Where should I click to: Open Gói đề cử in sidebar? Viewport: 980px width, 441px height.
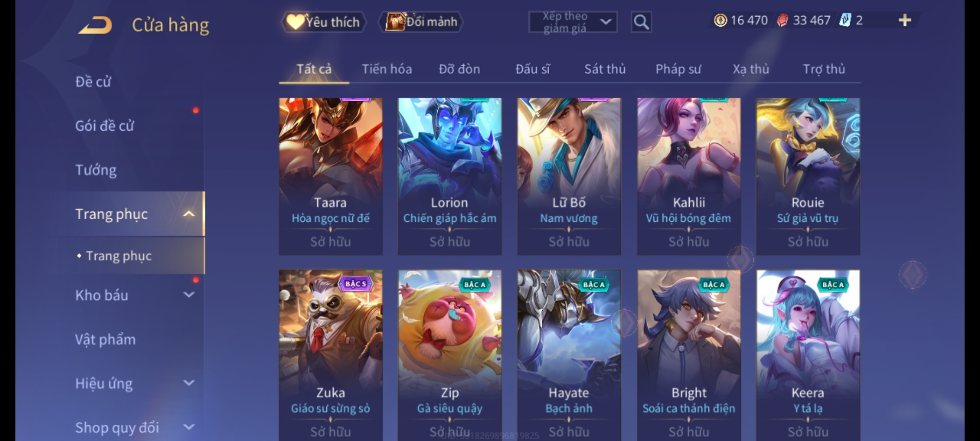[105, 126]
